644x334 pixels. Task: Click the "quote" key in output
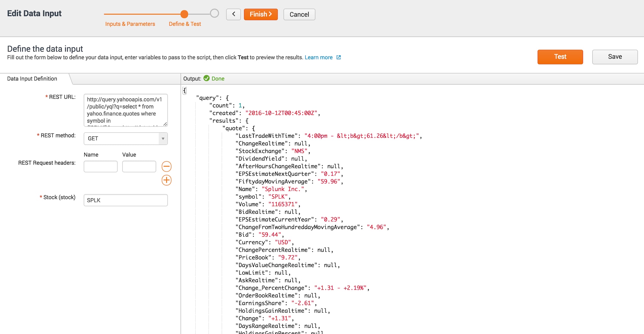234,128
